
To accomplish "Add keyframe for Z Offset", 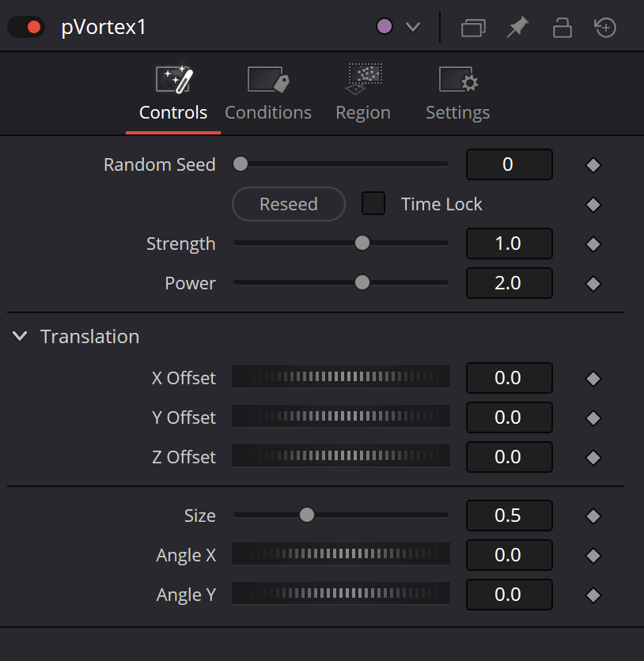I will click(593, 458).
